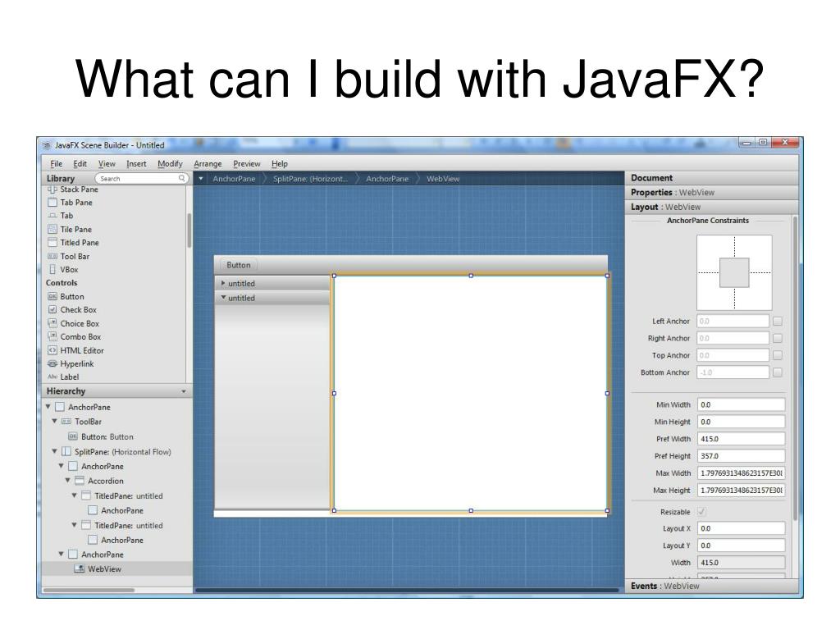Collapse the SplitPane Horizontal Flow node
840x630 pixels.
[x=55, y=451]
